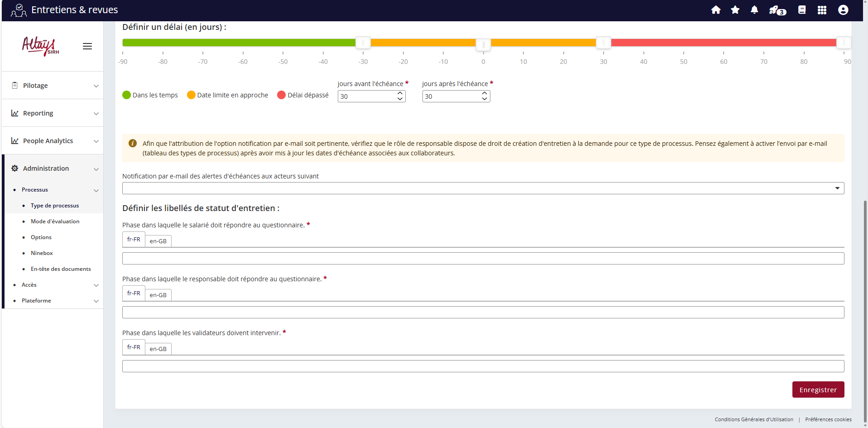
Task: Switch to en-GB tab for salarié phase
Action: [158, 241]
